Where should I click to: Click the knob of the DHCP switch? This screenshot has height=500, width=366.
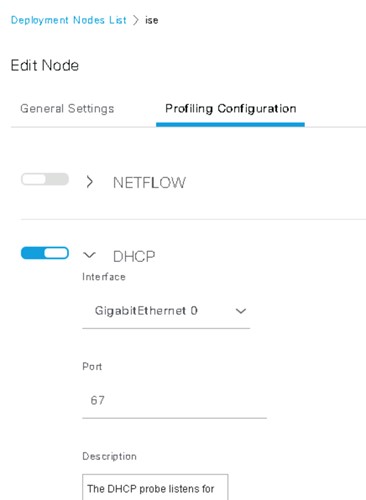[x=56, y=253]
